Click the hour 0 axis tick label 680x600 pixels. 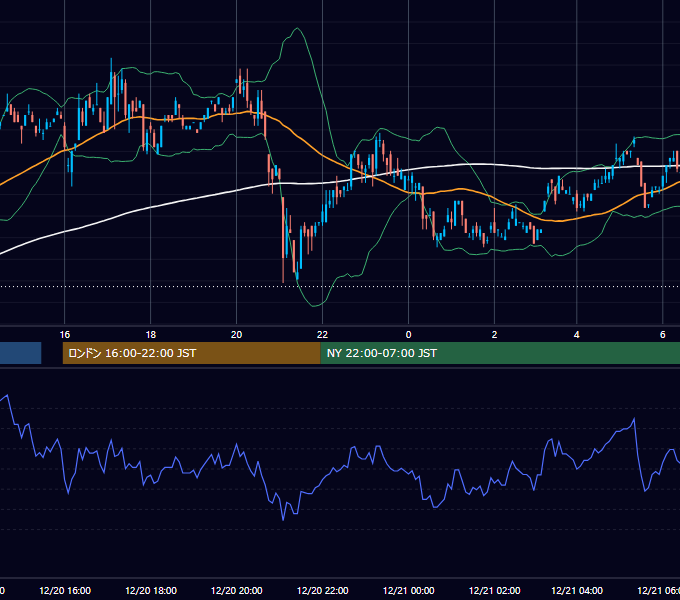coord(408,335)
